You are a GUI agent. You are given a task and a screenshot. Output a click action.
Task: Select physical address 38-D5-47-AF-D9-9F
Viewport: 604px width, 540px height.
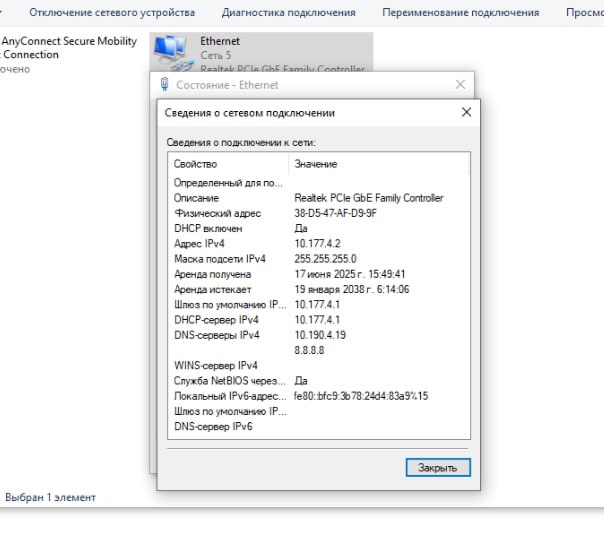click(x=336, y=213)
